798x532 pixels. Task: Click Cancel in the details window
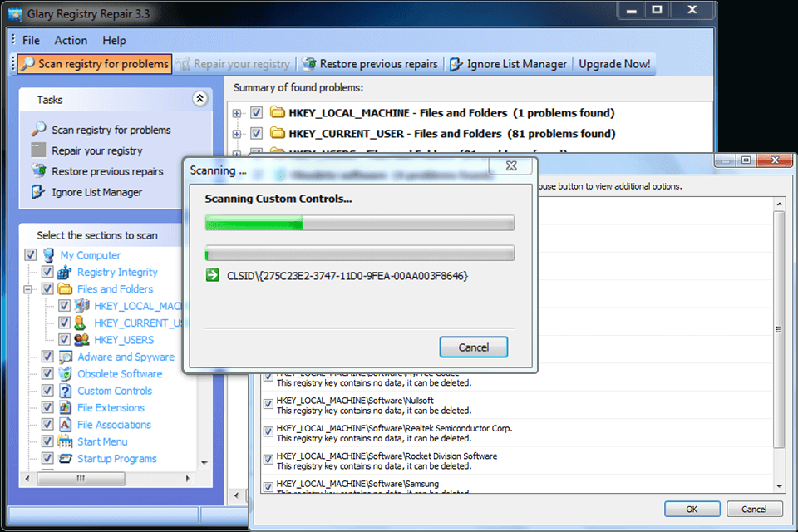[754, 509]
